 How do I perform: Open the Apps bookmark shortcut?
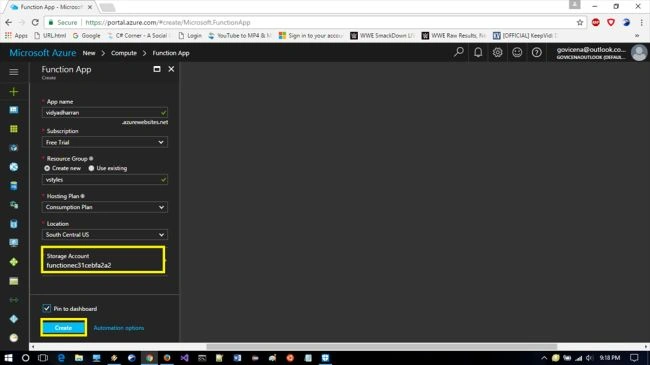click(x=16, y=36)
